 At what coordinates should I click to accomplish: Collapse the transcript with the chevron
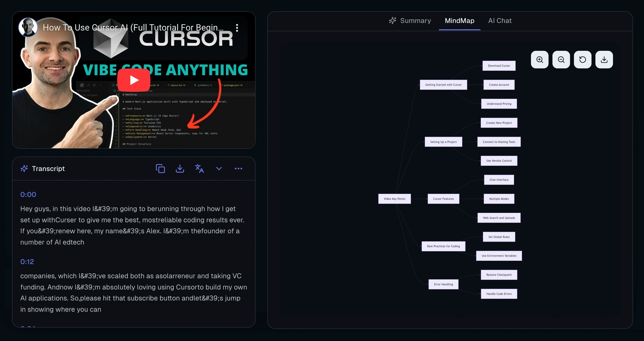tap(218, 168)
